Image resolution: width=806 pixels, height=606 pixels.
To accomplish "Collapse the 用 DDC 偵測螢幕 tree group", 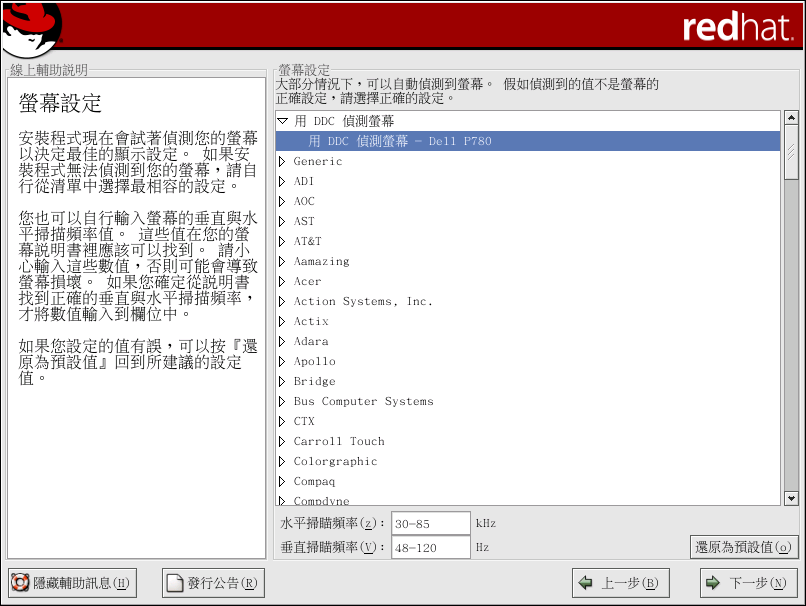I will pos(282,121).
